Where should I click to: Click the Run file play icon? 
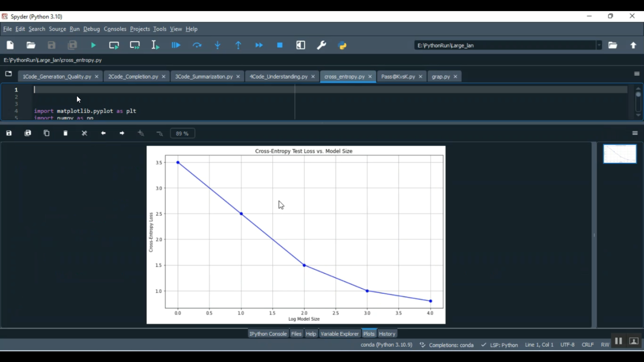pos(93,45)
